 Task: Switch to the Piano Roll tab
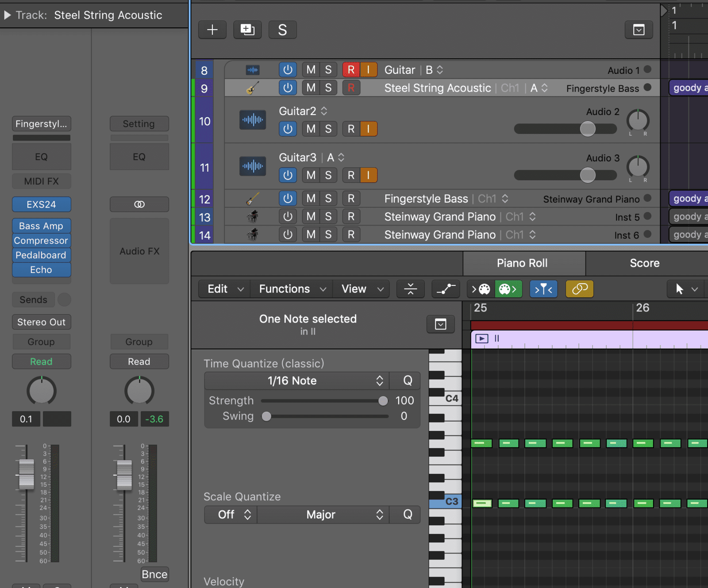(524, 263)
